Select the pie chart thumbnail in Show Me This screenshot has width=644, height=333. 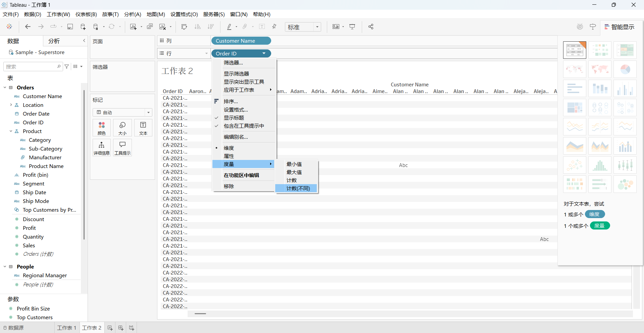click(x=625, y=69)
